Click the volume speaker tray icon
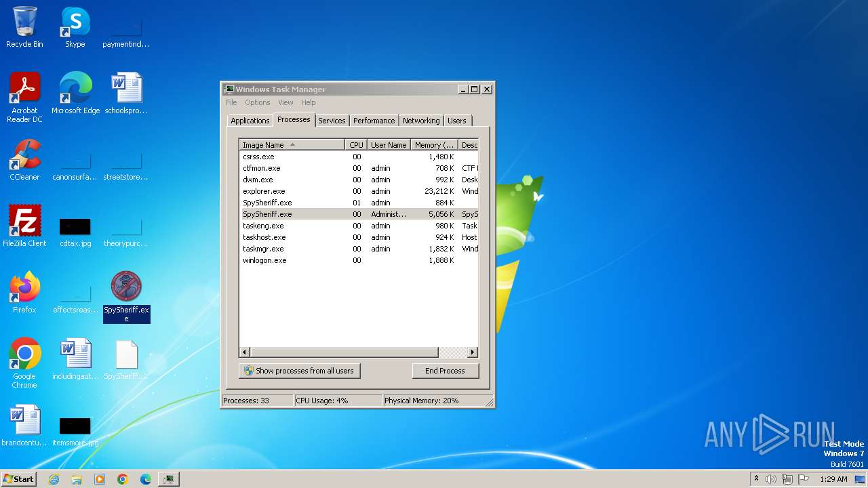The image size is (868, 488). click(x=771, y=479)
